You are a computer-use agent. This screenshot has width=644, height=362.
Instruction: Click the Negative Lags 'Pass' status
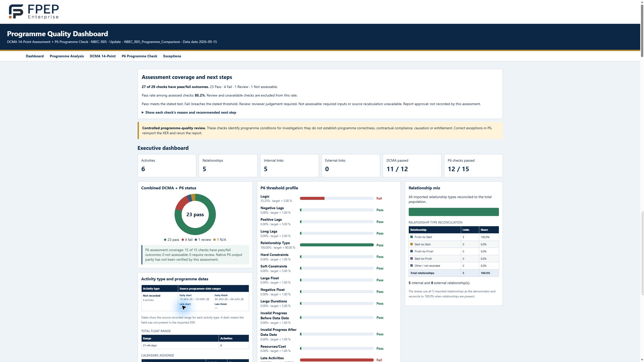pyautogui.click(x=380, y=210)
